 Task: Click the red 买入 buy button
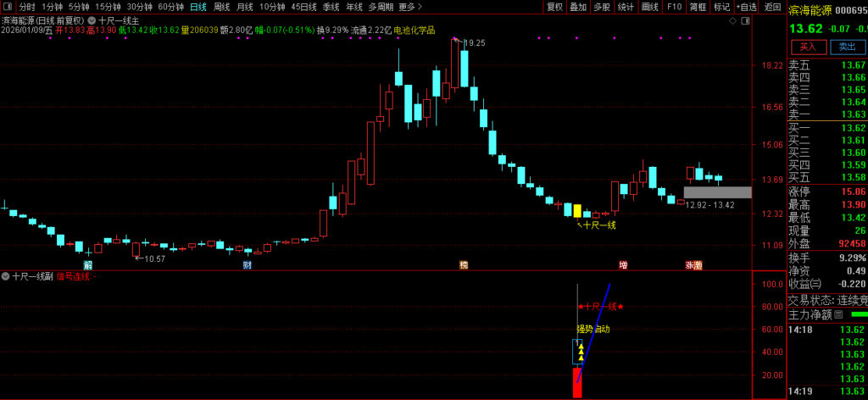click(808, 47)
